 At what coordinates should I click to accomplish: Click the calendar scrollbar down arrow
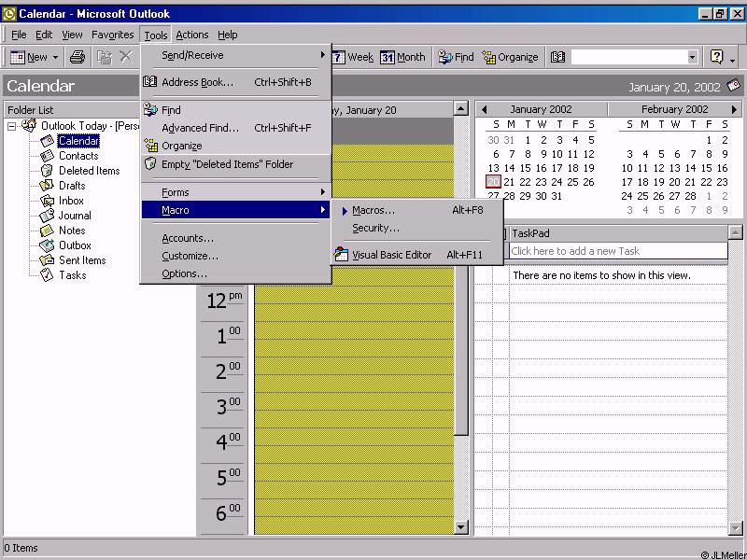point(460,527)
